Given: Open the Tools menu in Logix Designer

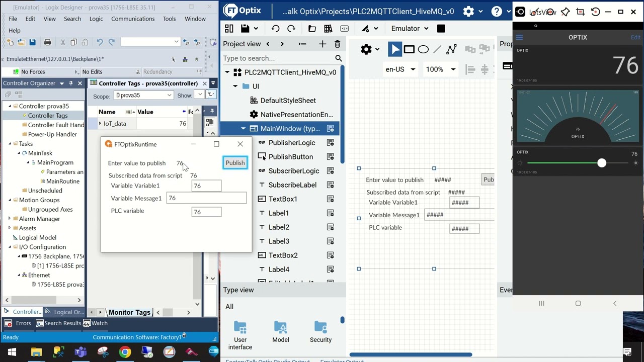Looking at the screenshot, I should coord(169,19).
